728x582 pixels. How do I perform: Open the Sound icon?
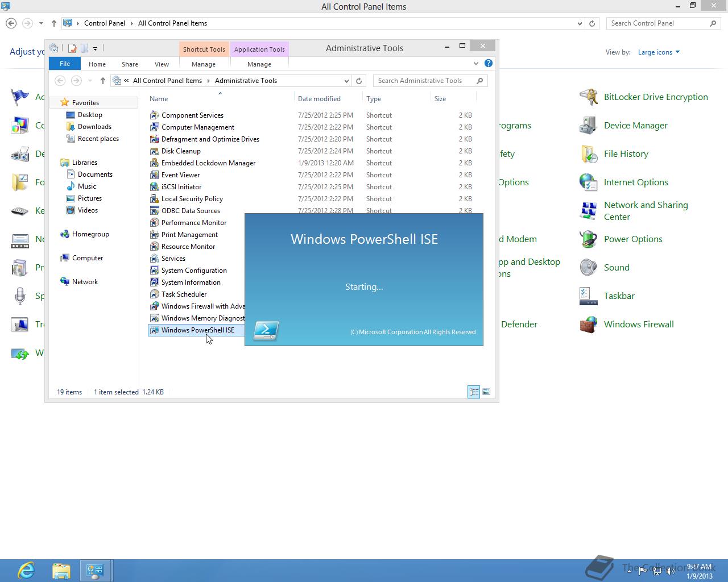click(x=588, y=268)
